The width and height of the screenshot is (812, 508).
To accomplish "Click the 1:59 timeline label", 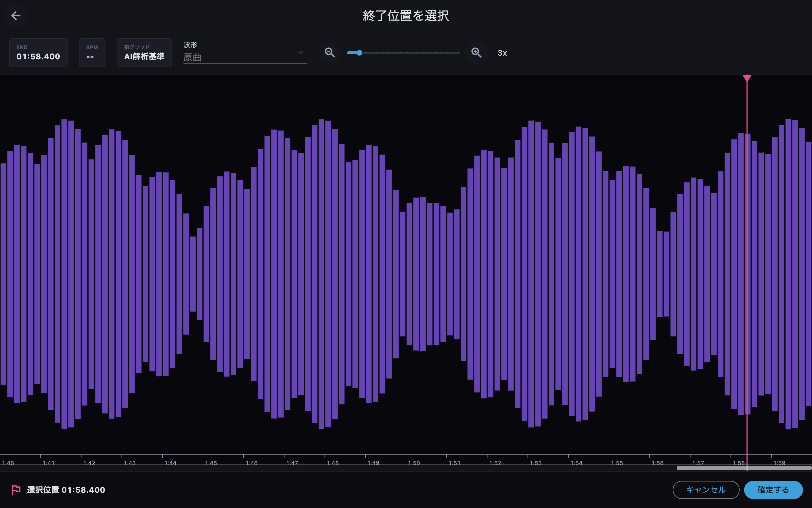I will tap(779, 463).
